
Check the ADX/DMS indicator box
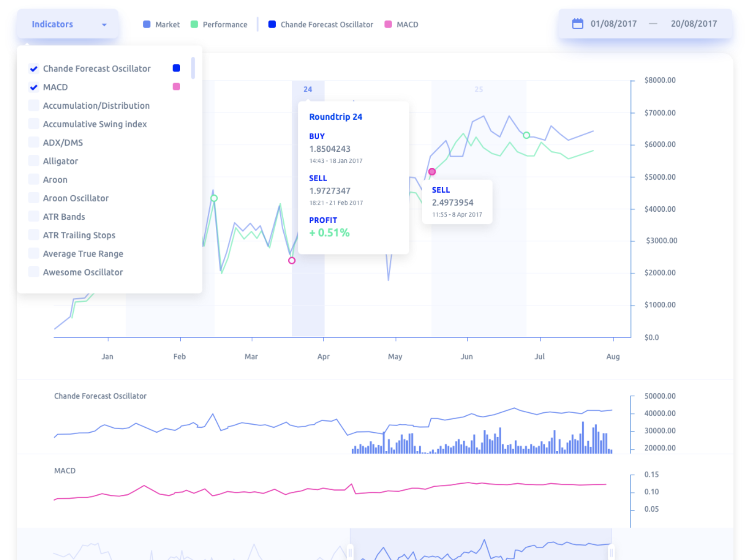33,142
